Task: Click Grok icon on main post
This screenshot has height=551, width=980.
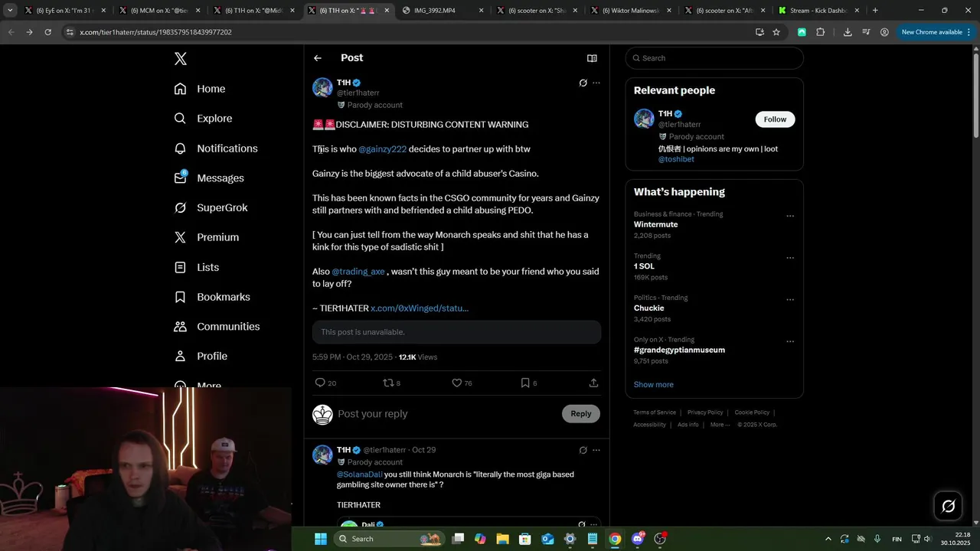Action: 583,83
